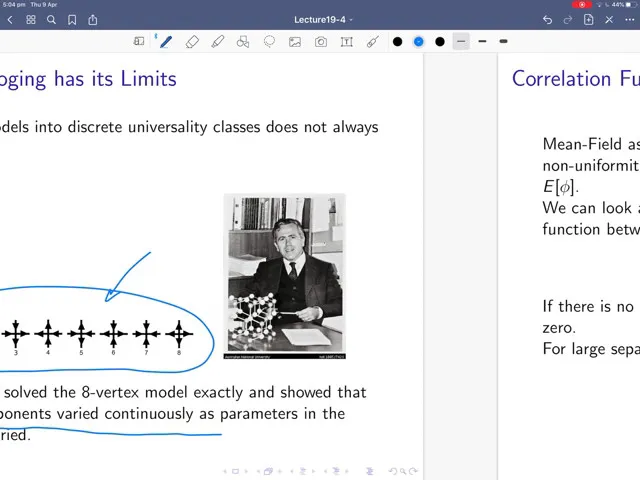Tap the 'E[φ].' expression text

click(561, 187)
